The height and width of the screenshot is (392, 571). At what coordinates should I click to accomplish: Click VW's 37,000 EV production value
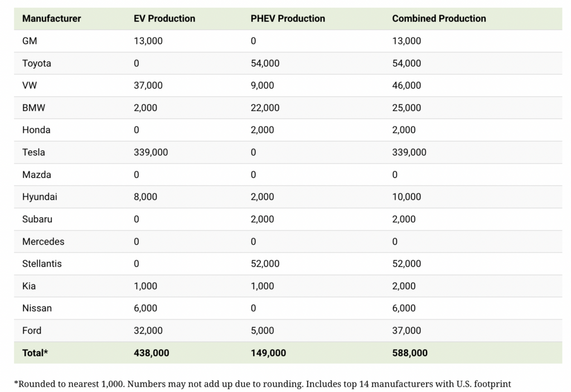coord(148,85)
